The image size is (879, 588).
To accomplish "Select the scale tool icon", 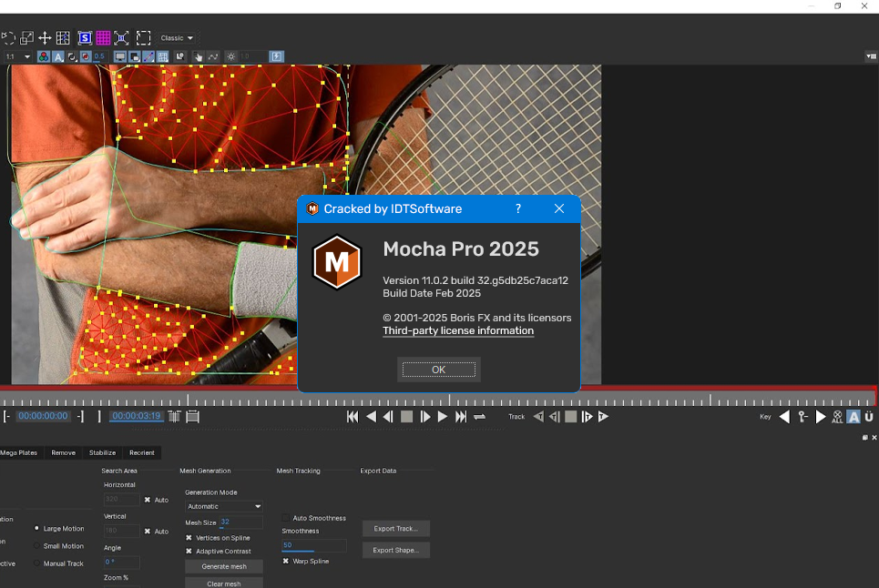I will pyautogui.click(x=27, y=38).
